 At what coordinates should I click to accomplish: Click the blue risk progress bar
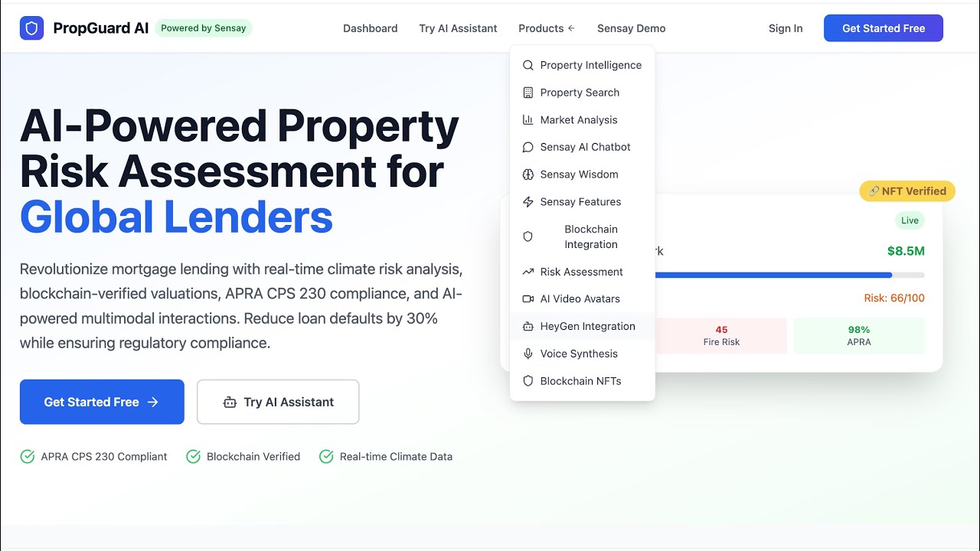pos(773,275)
